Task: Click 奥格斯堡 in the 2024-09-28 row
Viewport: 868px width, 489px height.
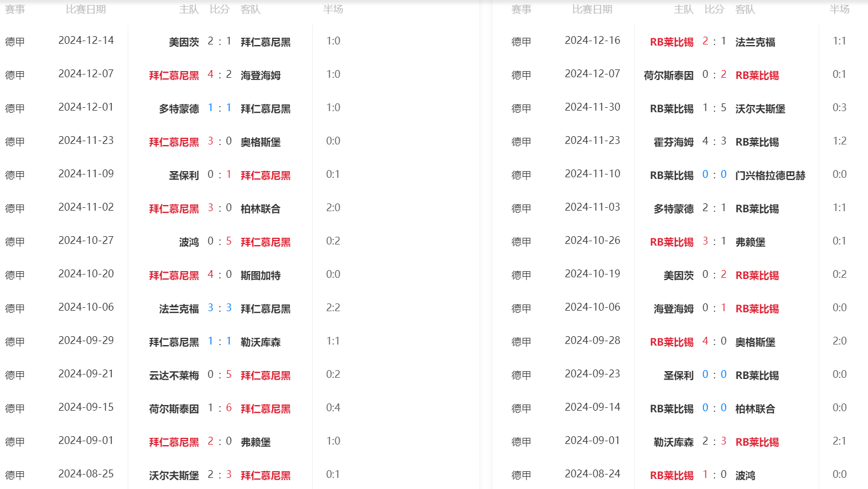Action: point(755,342)
